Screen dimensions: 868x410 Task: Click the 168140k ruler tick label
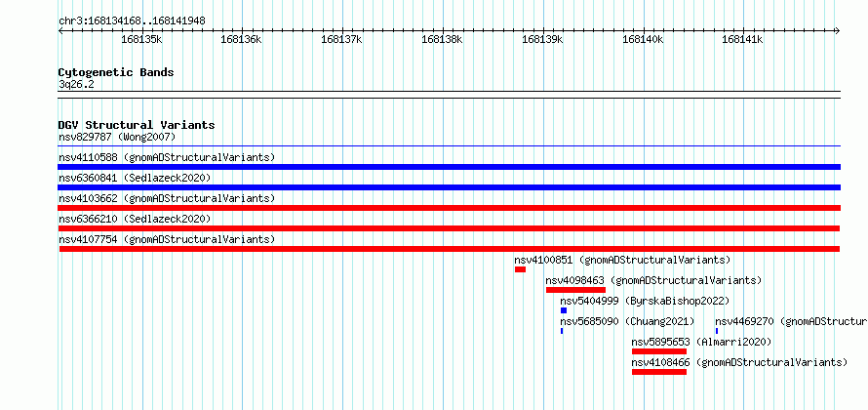643,39
